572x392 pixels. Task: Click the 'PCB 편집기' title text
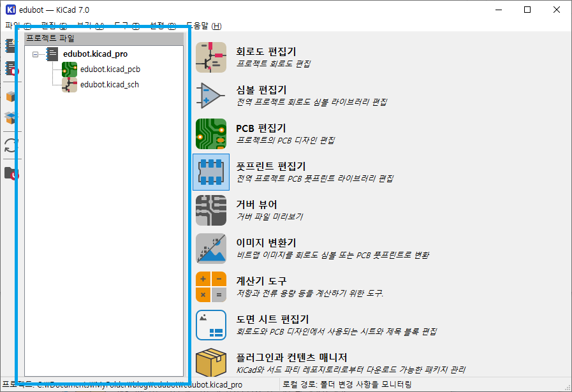[x=261, y=128]
